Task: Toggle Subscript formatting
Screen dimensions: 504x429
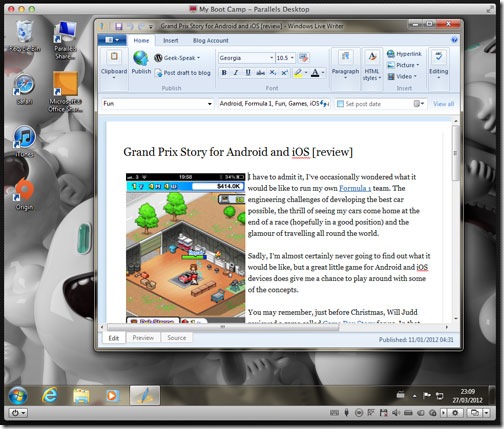Action: tap(273, 73)
